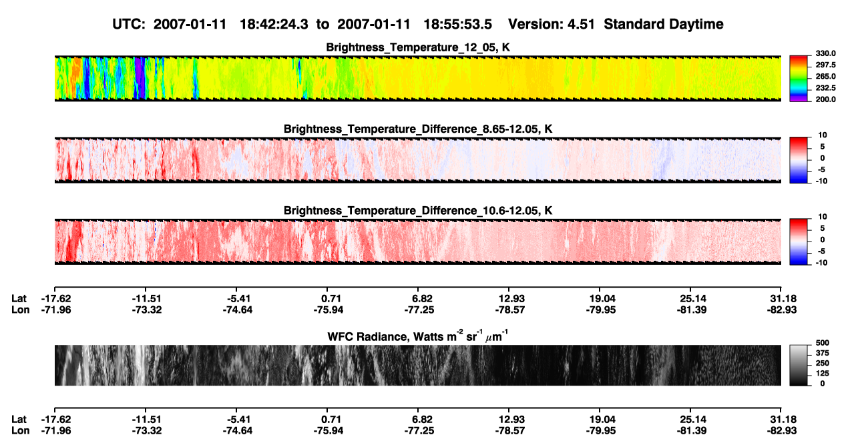Click upper axis longitude label -82.93
This screenshot has height=445, width=868.
click(781, 310)
